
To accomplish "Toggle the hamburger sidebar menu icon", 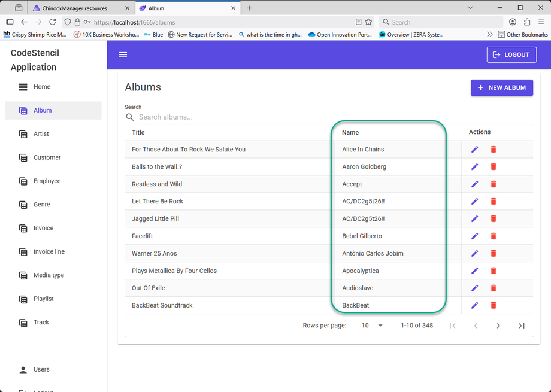I will [123, 55].
